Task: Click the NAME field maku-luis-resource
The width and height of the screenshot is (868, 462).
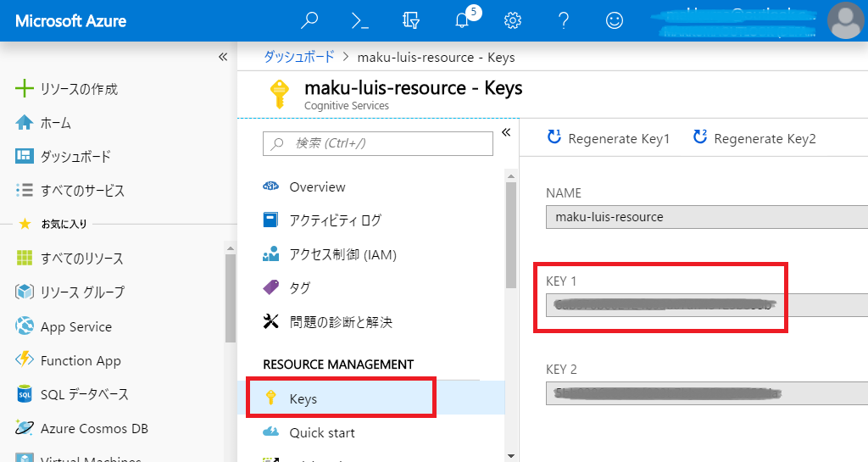Action: (707, 217)
